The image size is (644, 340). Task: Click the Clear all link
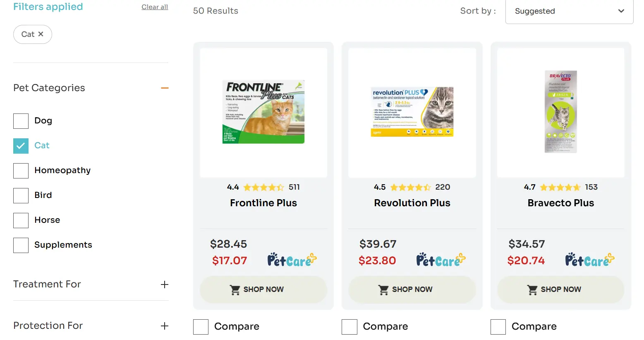point(155,7)
